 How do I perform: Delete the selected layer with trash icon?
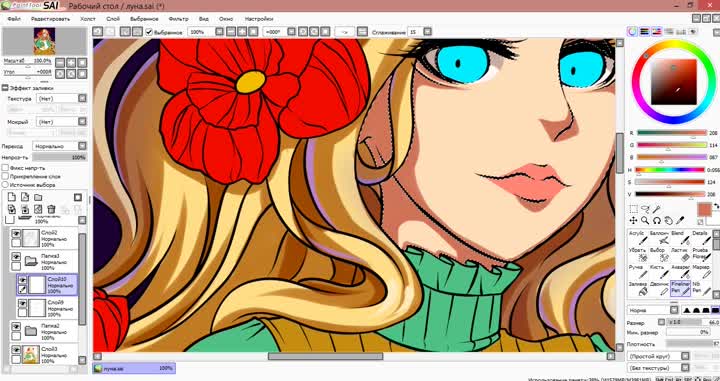pyautogui.click(x=51, y=209)
